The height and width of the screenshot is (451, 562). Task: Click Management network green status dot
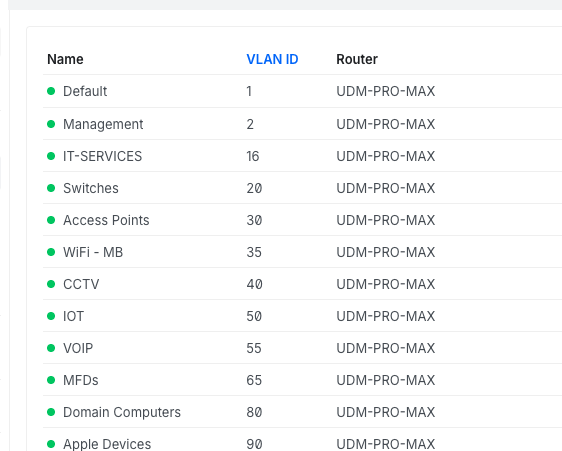point(51,124)
